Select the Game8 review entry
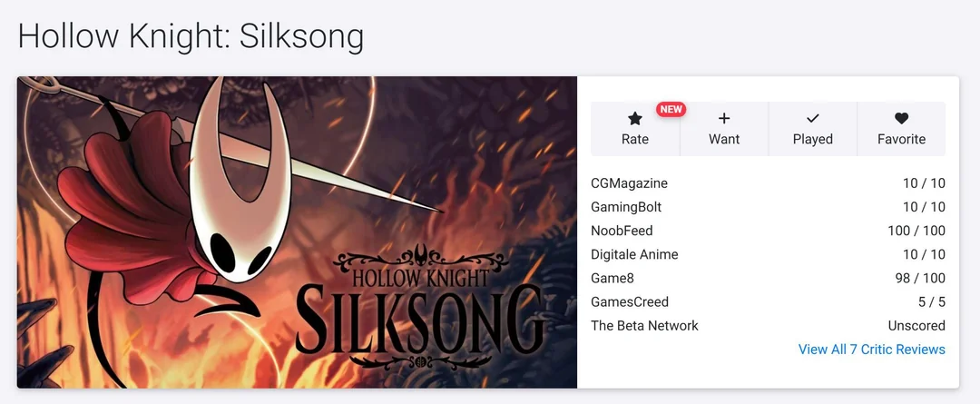 click(x=769, y=279)
